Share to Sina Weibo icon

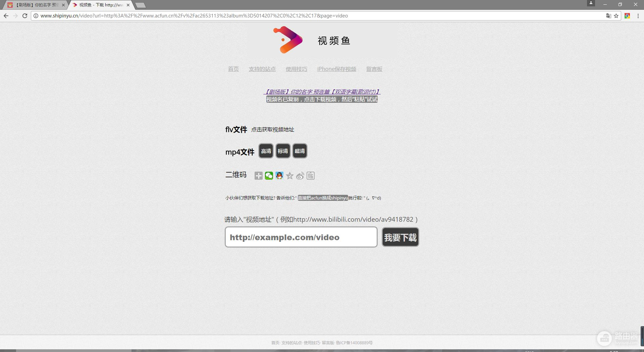point(300,176)
